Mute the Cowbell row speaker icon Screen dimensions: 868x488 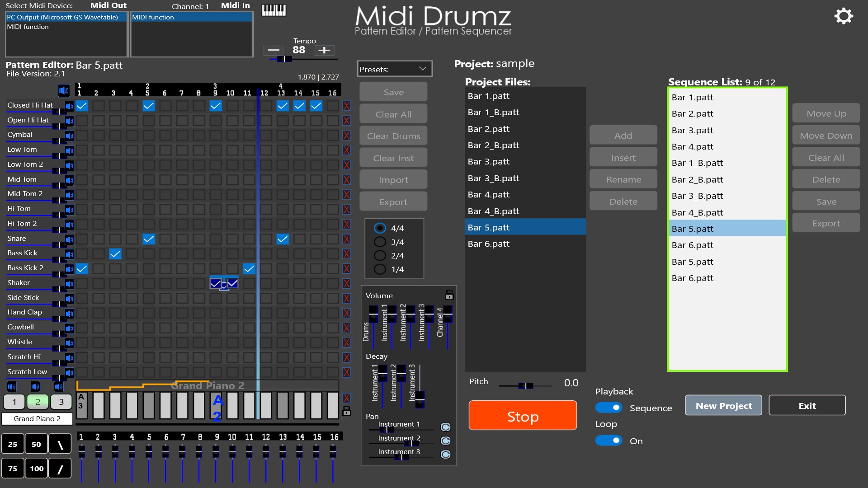point(69,328)
